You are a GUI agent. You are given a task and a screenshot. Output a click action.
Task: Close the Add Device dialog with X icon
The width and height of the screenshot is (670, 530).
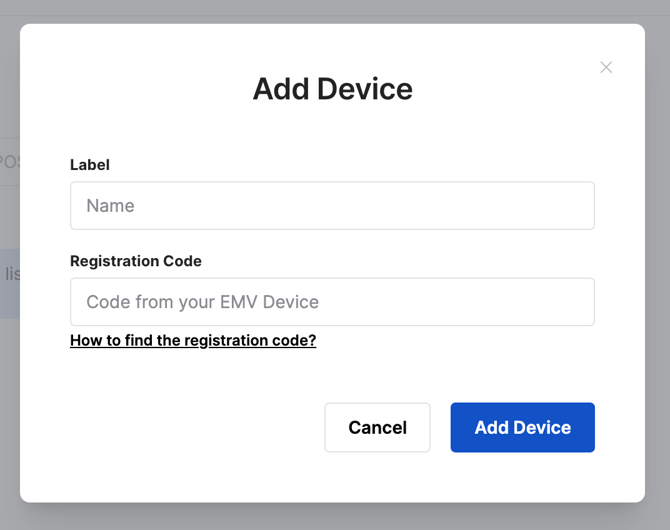tap(606, 67)
